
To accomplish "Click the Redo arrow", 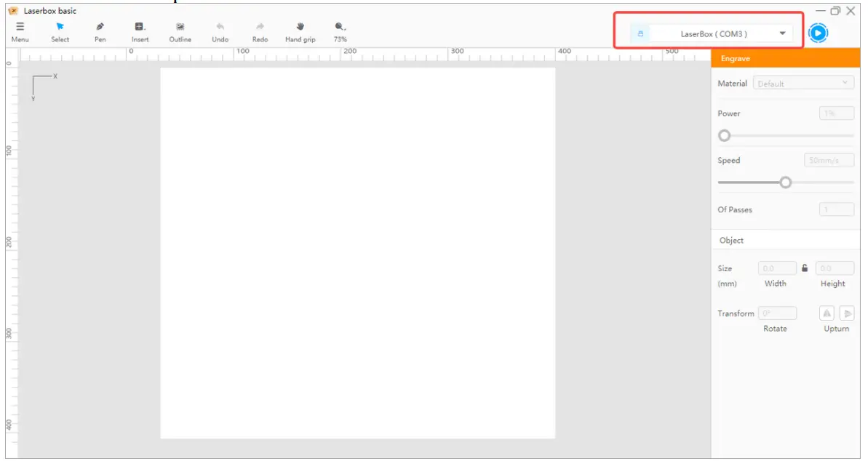I will (x=260, y=27).
